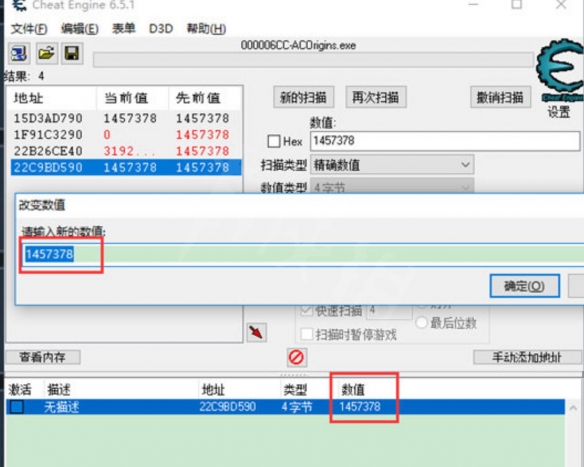
Task: Click the 地址 results column header
Action: (x=51, y=98)
